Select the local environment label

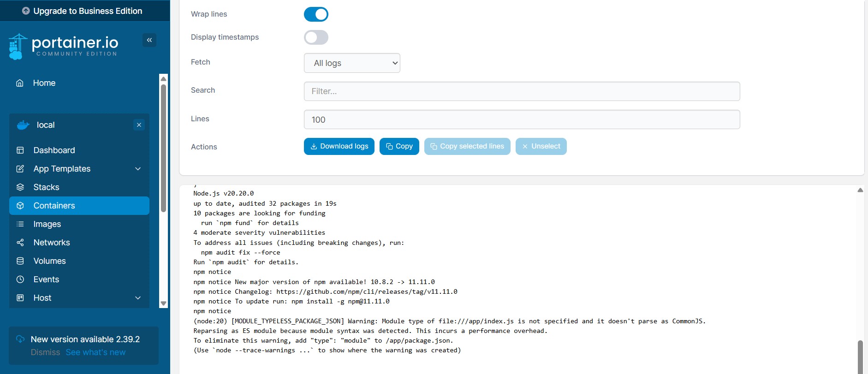coord(46,125)
